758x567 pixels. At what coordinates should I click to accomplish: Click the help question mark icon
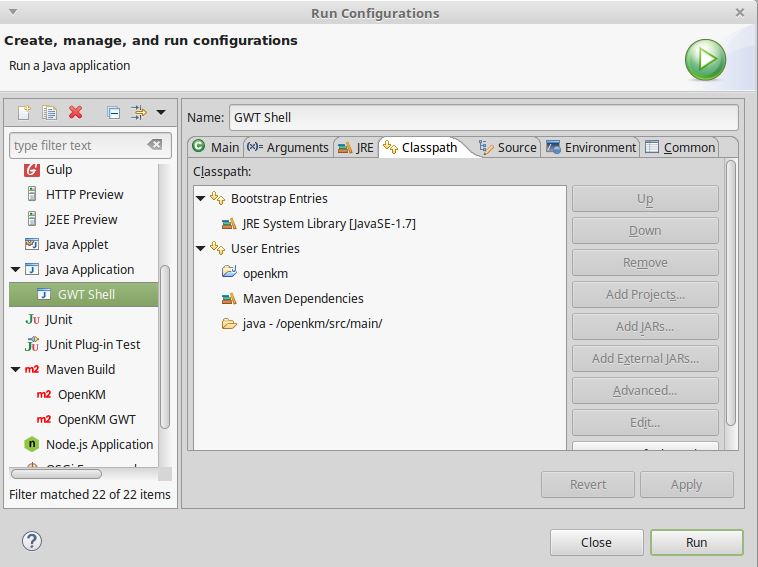[31, 541]
